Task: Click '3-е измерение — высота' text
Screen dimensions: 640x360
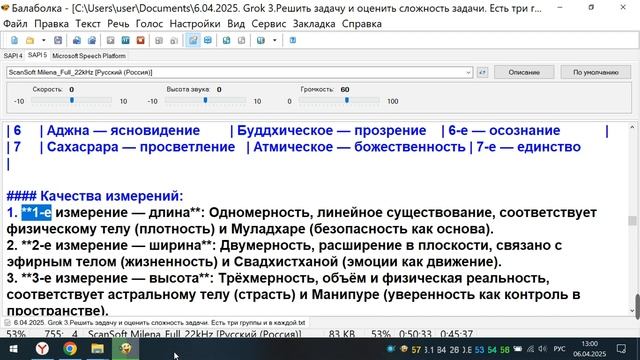Action: tap(114, 278)
